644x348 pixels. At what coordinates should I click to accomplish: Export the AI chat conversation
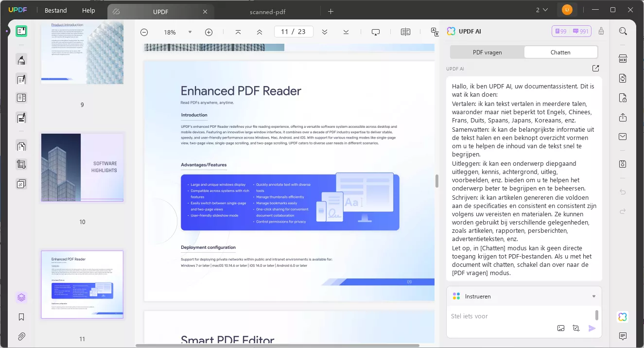coord(596,69)
